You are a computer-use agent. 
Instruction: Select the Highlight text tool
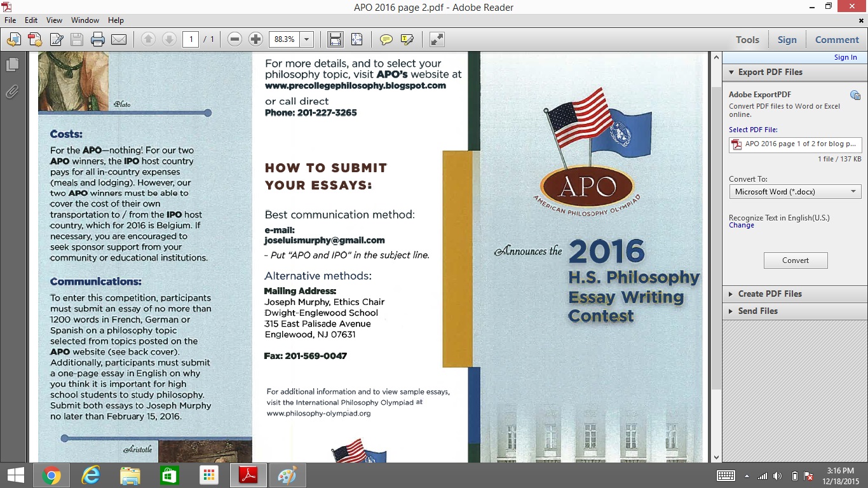[407, 39]
